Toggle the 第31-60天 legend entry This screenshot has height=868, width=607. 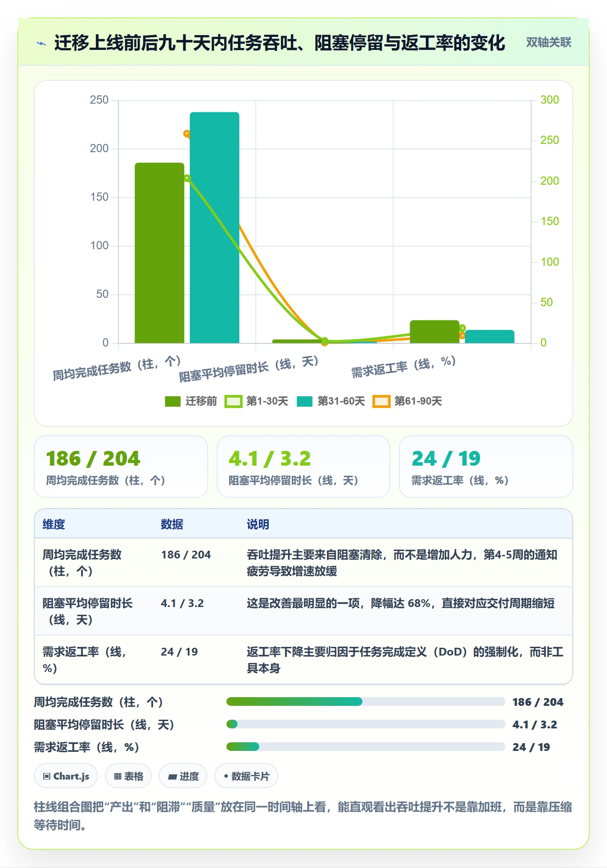[x=331, y=401]
